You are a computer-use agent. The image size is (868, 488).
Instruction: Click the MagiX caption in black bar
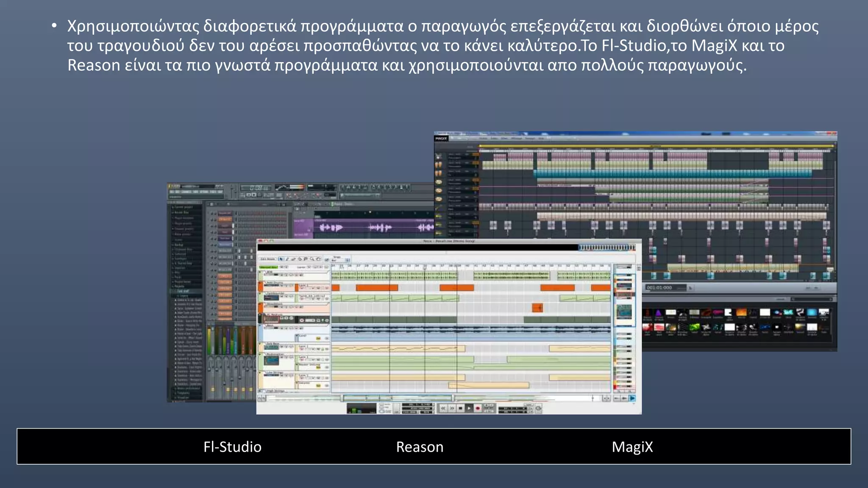(632, 447)
